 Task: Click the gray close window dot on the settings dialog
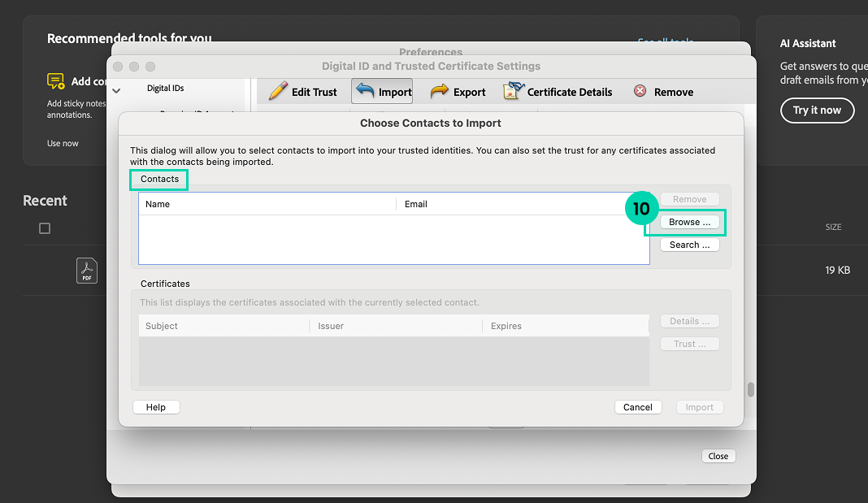[119, 66]
